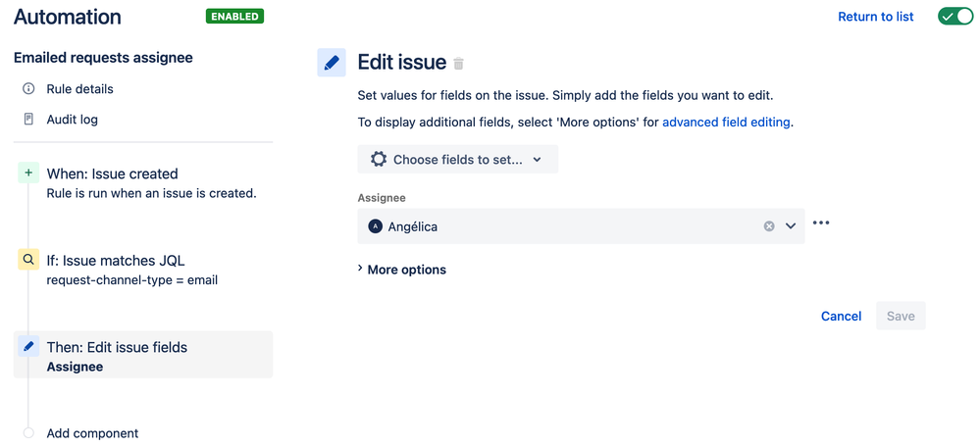The height and width of the screenshot is (447, 980).
Task: Click Add component at the rule's end
Action: coord(92,433)
